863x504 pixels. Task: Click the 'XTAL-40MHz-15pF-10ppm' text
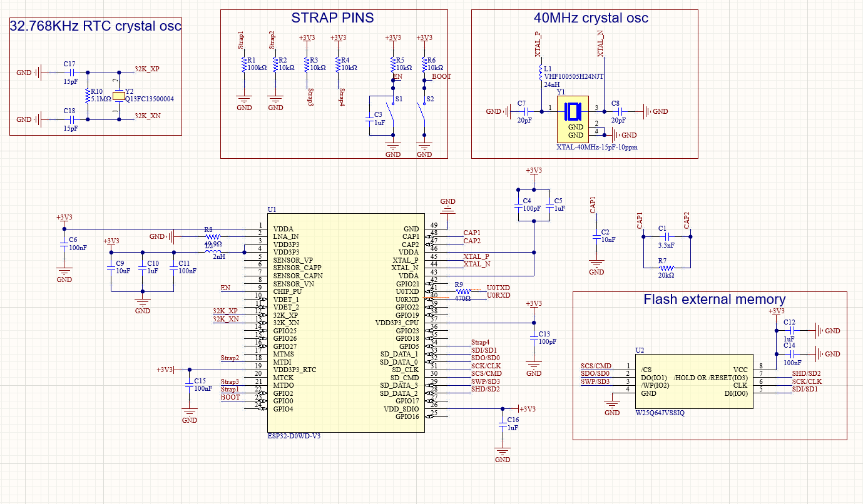pyautogui.click(x=597, y=148)
